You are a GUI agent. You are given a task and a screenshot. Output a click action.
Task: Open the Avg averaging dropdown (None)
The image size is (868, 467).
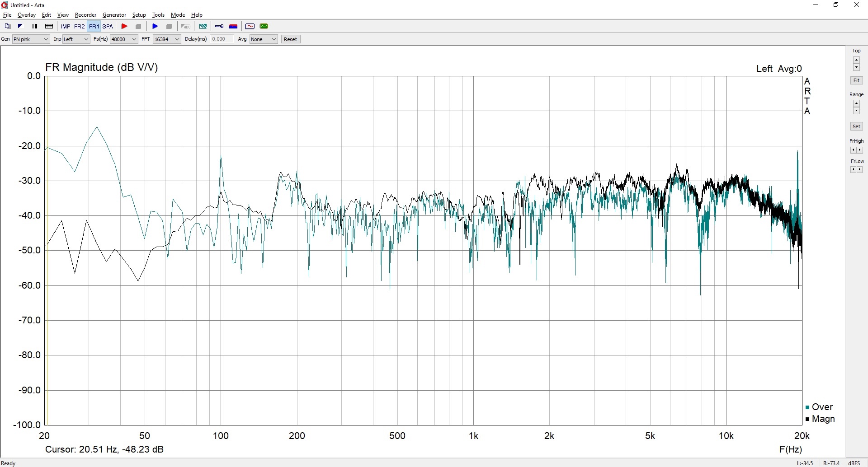264,39
